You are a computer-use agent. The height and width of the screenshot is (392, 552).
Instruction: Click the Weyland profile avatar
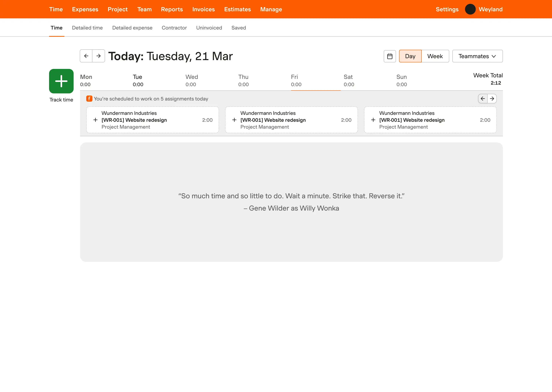(470, 9)
